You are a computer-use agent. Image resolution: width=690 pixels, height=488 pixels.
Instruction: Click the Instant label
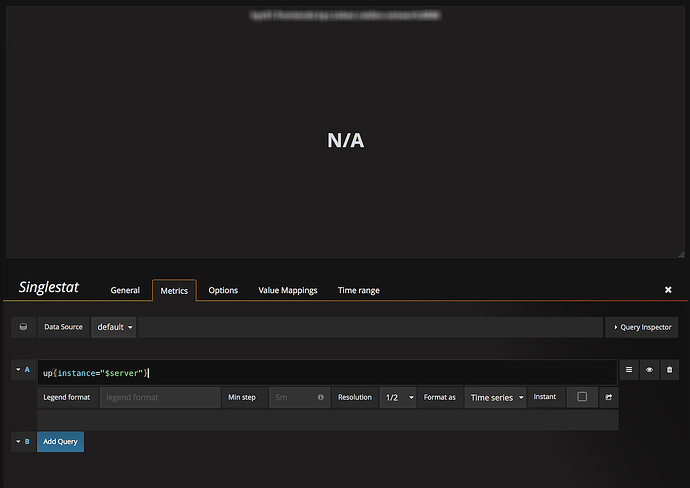click(x=545, y=397)
